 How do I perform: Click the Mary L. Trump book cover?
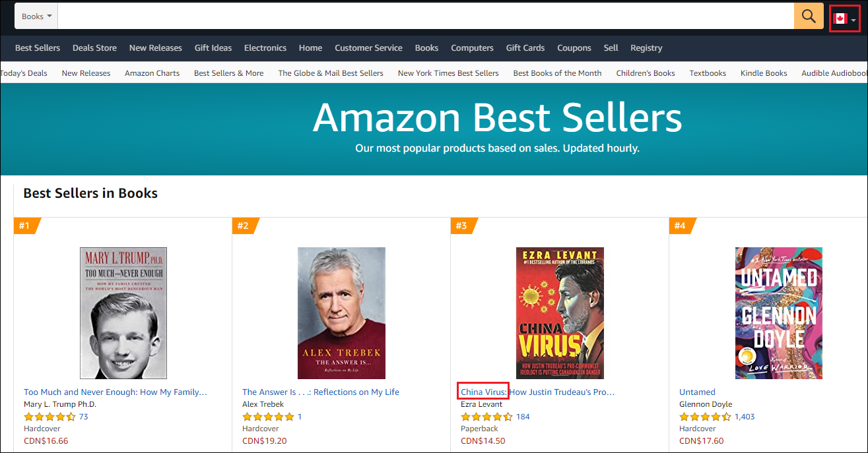click(123, 313)
